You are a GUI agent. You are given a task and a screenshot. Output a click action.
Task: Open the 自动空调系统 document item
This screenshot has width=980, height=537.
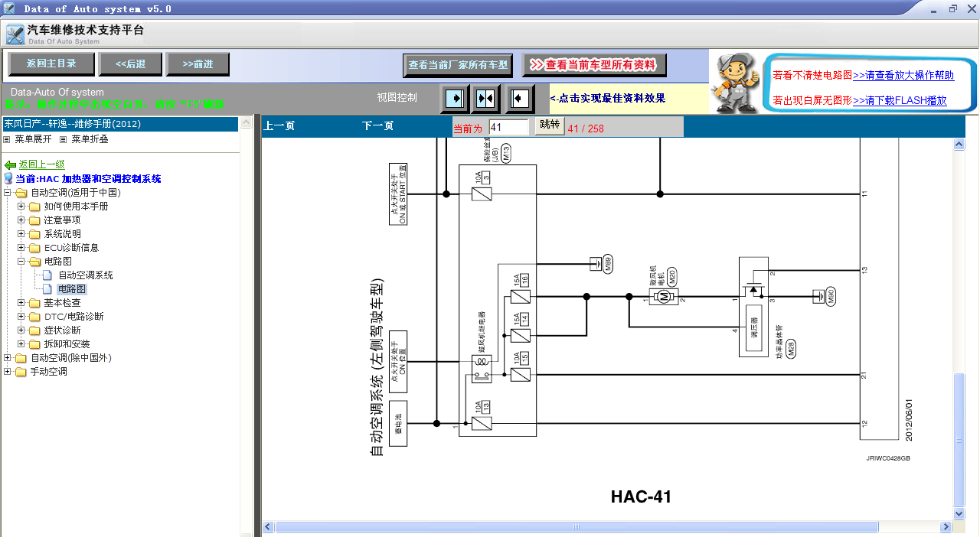(85, 275)
